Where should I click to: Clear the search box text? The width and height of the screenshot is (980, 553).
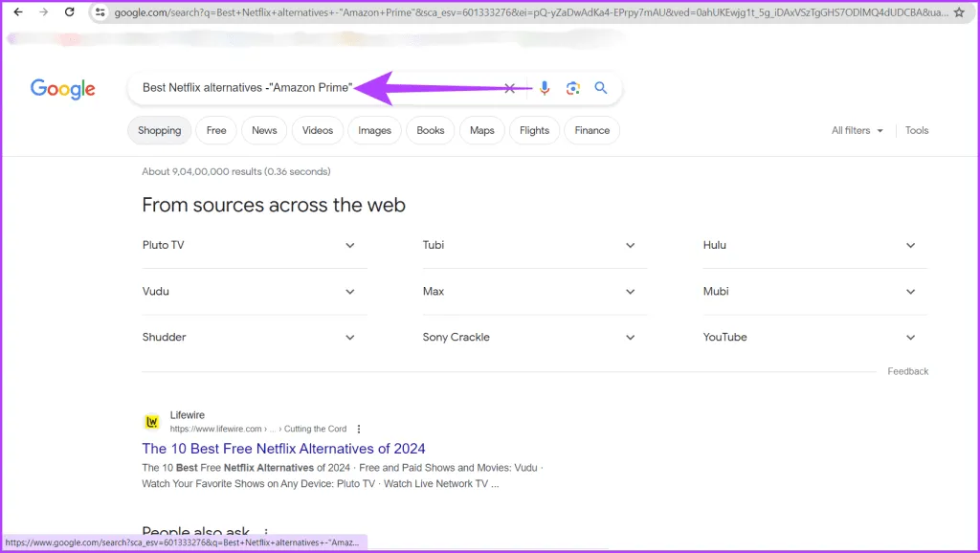pyautogui.click(x=510, y=88)
